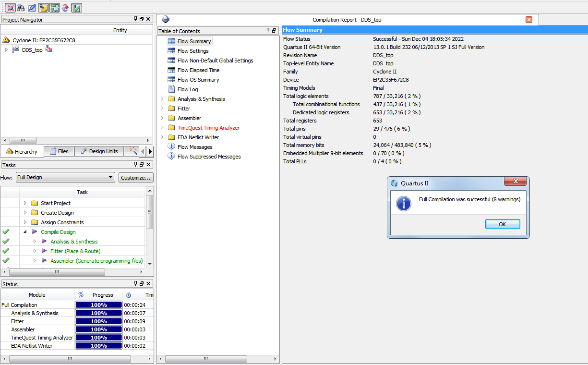Collapse the Compile Design task

click(25, 232)
